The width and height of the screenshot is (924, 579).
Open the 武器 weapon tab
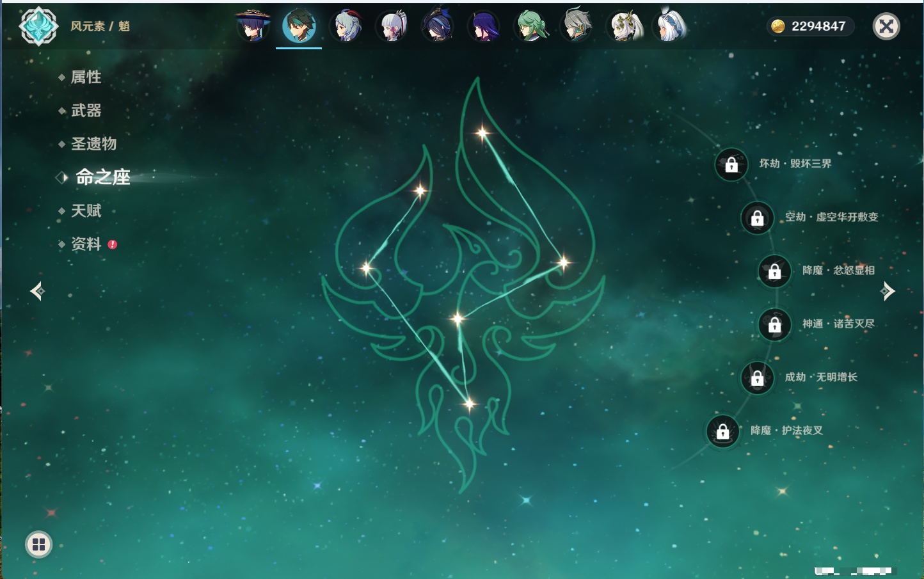[86, 111]
